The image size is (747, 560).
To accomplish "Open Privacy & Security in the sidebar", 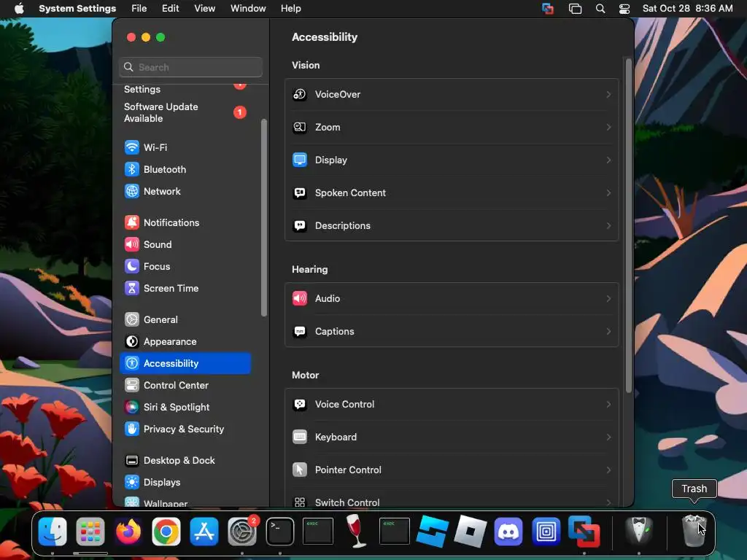I will click(185, 429).
